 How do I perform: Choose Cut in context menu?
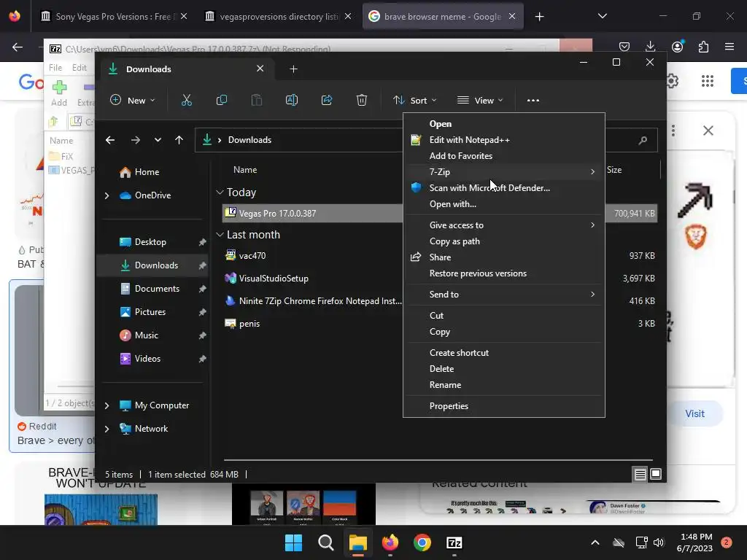[x=504, y=316]
